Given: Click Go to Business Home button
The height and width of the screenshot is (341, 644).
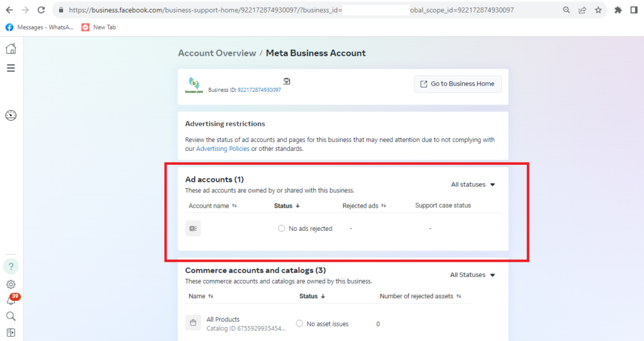Looking at the screenshot, I should [x=458, y=84].
